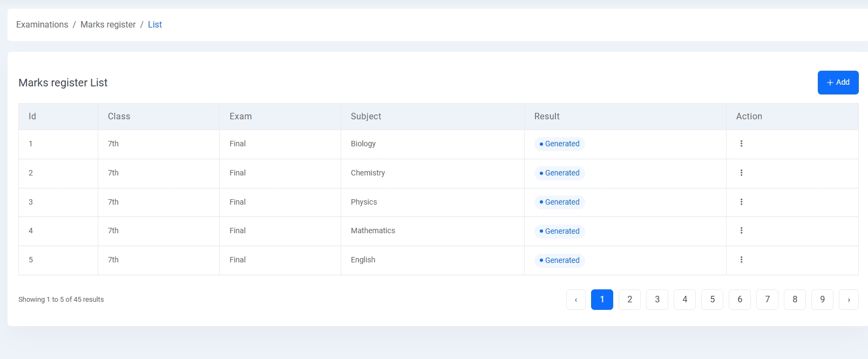The width and height of the screenshot is (868, 359).
Task: Navigate to Examinations in breadcrumb
Action: (x=42, y=24)
